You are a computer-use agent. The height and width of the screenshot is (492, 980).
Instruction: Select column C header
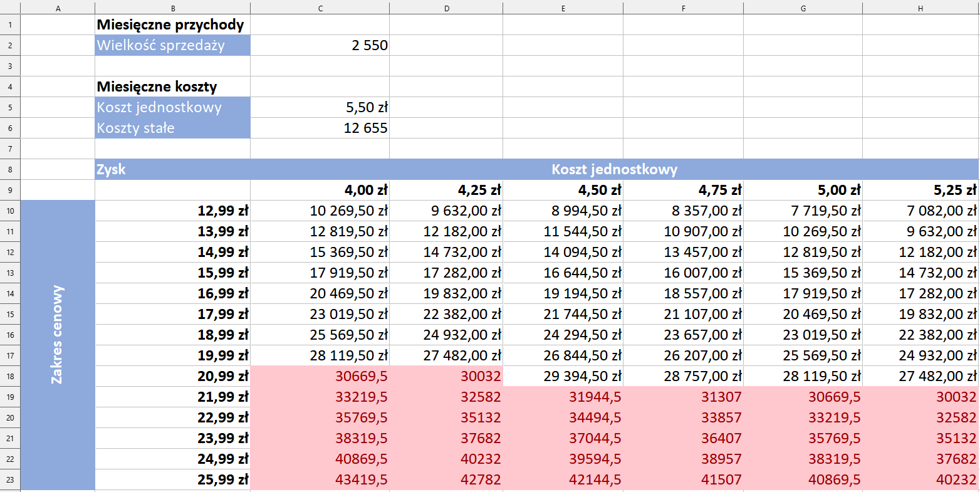point(320,8)
